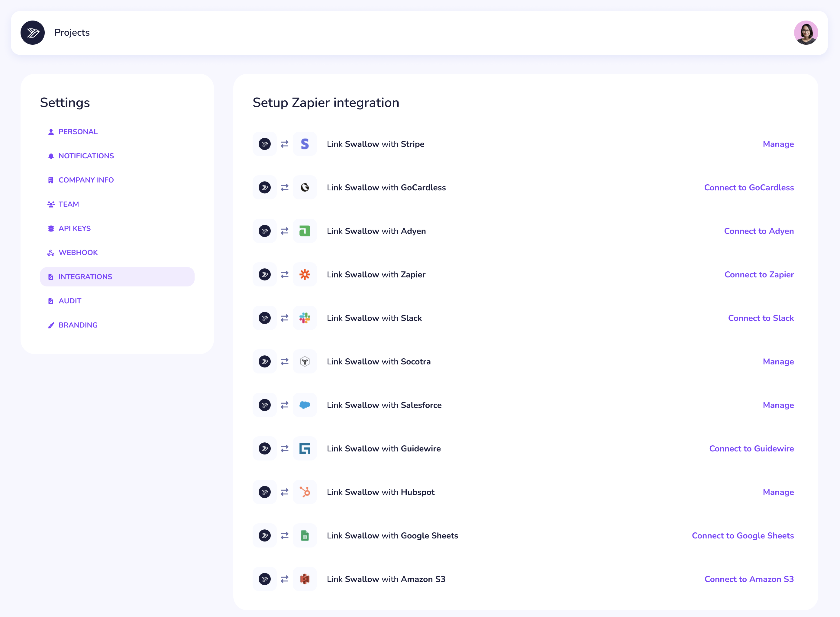Click the Salesforce cloud icon
Screen dimensions: 840x617
point(304,405)
